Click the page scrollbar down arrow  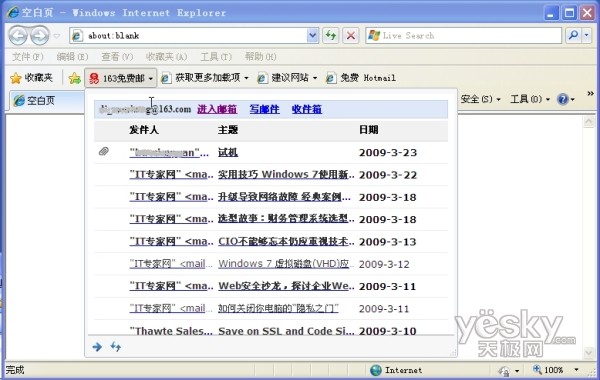pyautogui.click(x=589, y=352)
